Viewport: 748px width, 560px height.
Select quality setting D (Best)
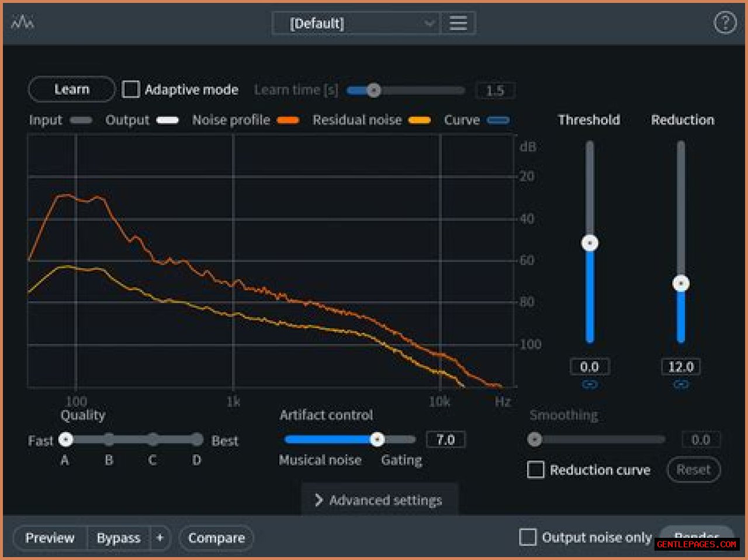click(197, 440)
